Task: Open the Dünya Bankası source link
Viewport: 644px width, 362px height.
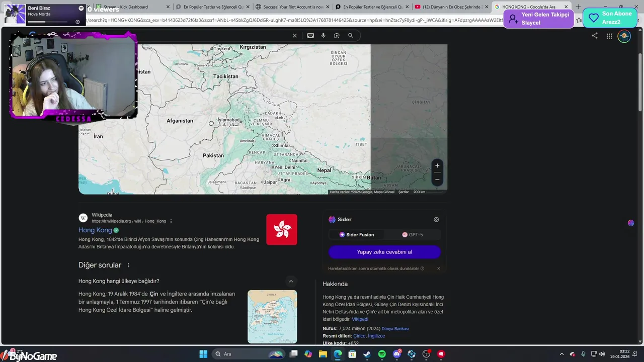Action: coord(395,329)
